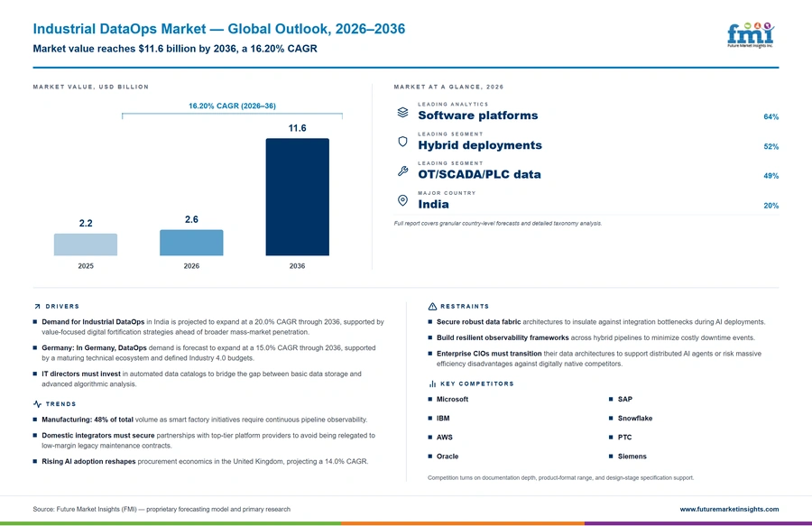Click the 20% value for India

tap(770, 206)
